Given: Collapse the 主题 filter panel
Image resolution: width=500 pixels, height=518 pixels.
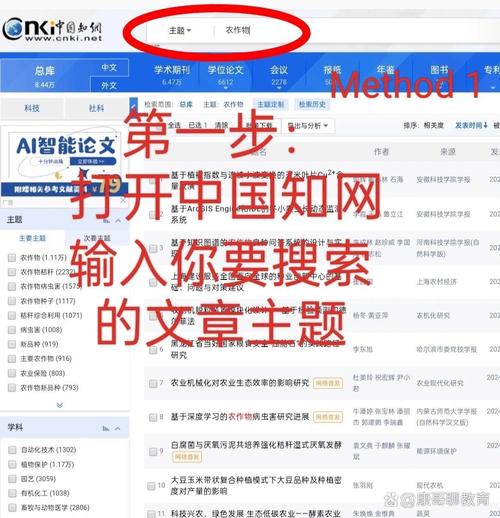Looking at the screenshot, I should [x=118, y=220].
